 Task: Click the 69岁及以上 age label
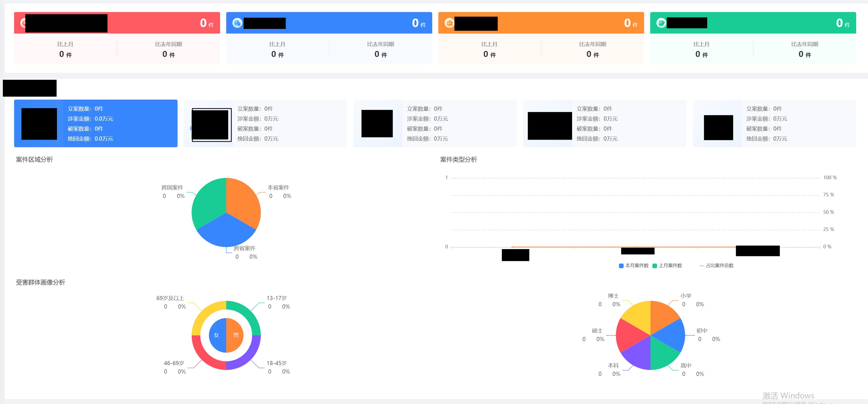click(x=170, y=298)
